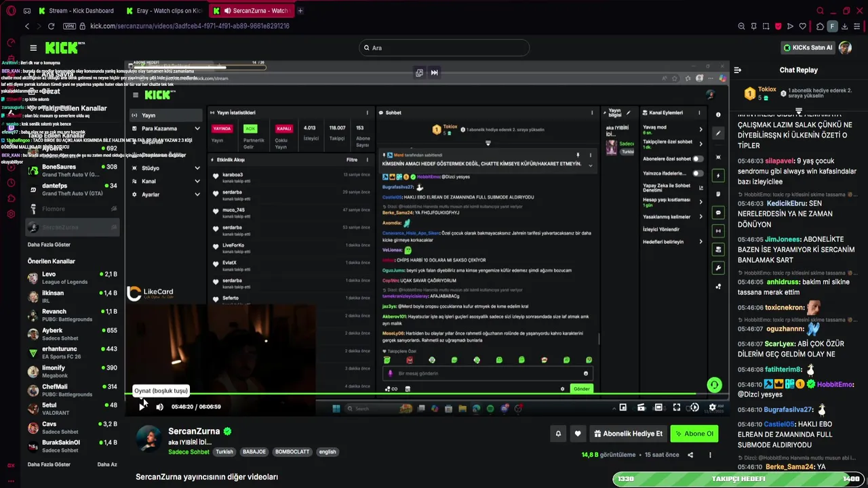Select the BABAJOE tag
The height and width of the screenshot is (488, 868).
pos(254,452)
